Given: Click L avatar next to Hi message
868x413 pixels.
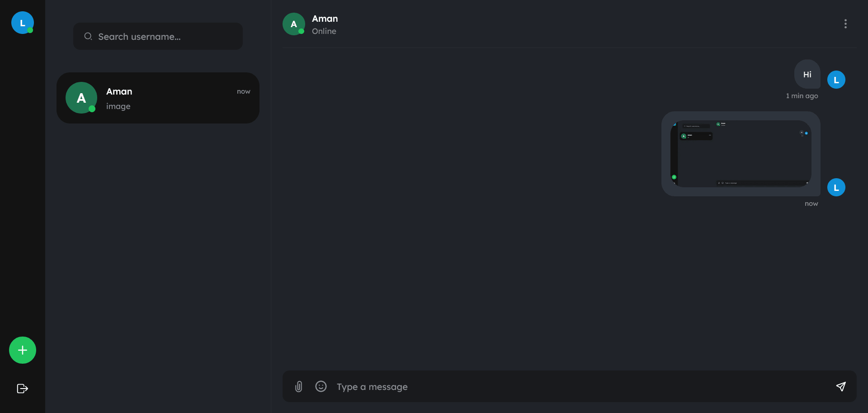Looking at the screenshot, I should coord(836,80).
